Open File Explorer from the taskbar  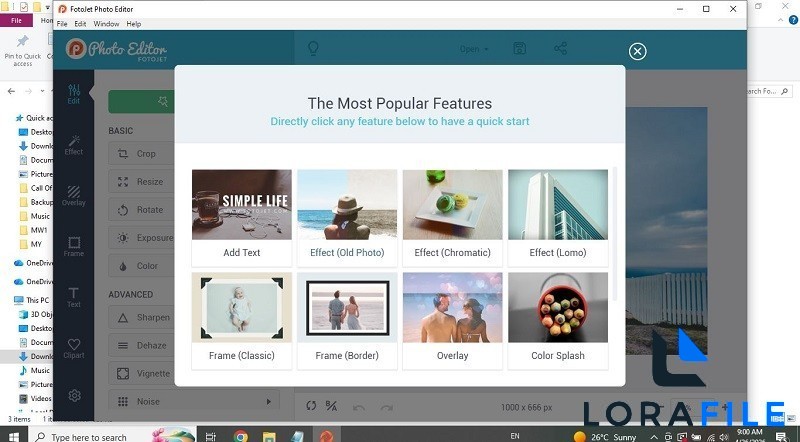[269, 436]
